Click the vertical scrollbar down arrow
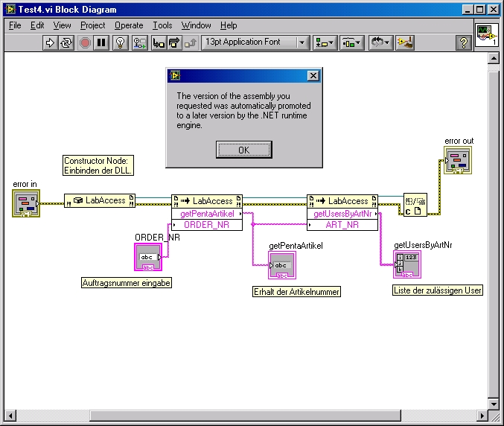Image resolution: width=504 pixels, height=426 pixels. click(493, 404)
